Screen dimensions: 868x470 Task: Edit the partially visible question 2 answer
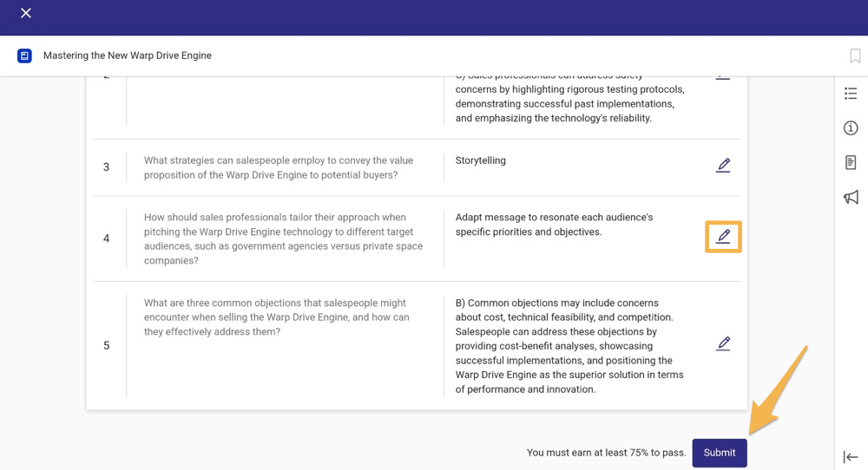pos(723,77)
